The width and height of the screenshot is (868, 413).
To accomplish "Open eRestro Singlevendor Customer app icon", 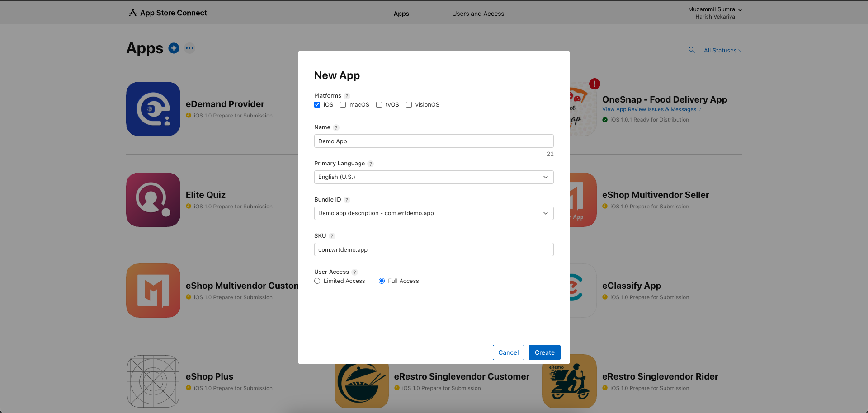I will tap(362, 386).
